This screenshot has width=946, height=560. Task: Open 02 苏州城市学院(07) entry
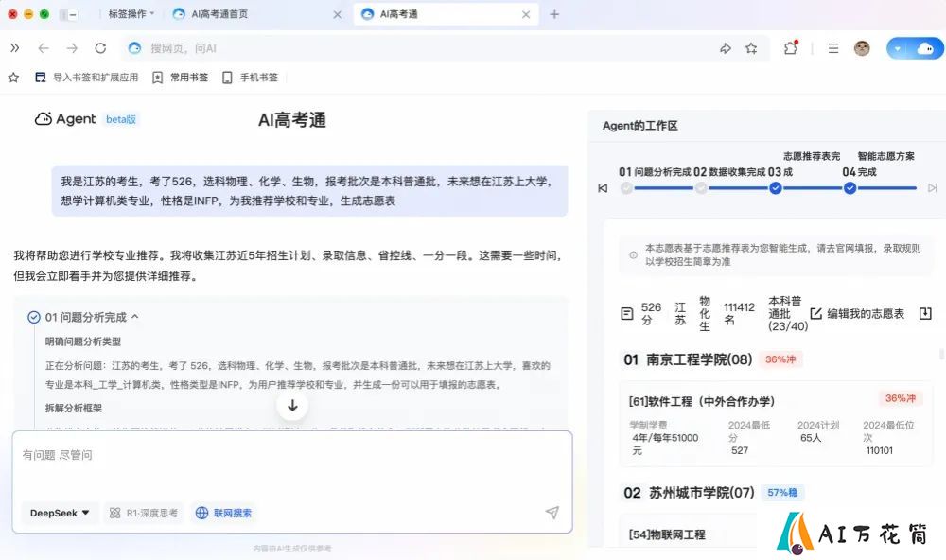(689, 493)
